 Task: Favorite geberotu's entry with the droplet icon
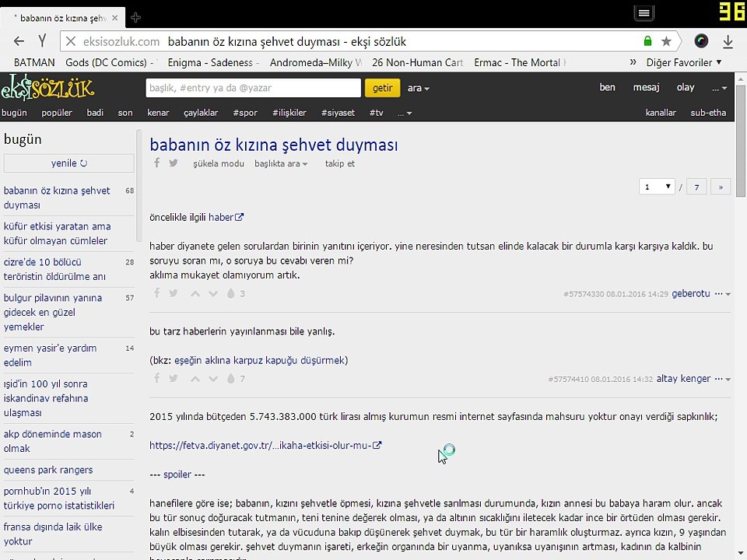231,293
